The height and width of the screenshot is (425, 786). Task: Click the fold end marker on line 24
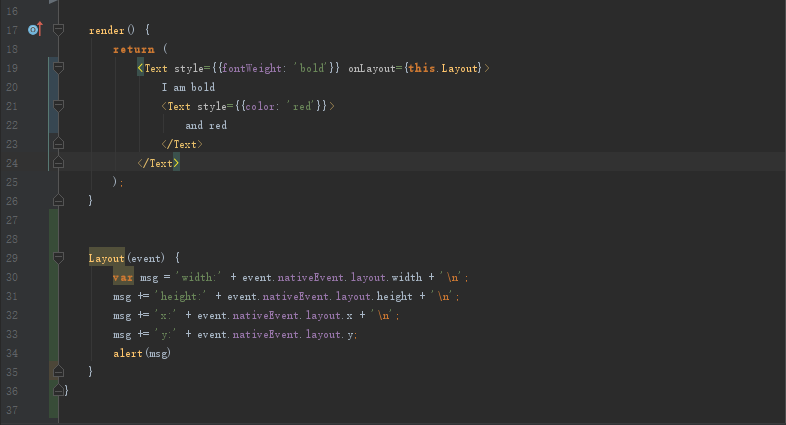pos(58,163)
